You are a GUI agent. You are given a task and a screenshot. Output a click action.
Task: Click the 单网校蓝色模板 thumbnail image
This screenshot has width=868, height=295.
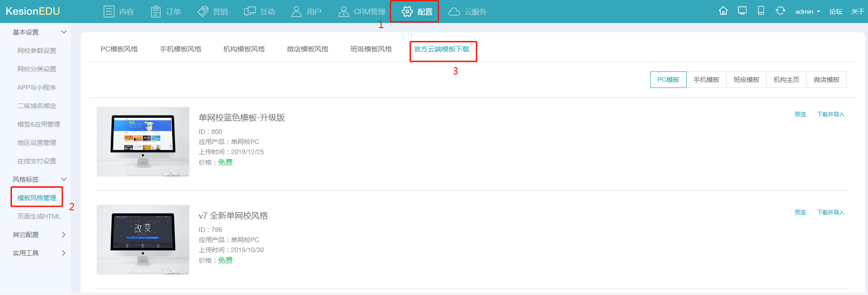143,142
